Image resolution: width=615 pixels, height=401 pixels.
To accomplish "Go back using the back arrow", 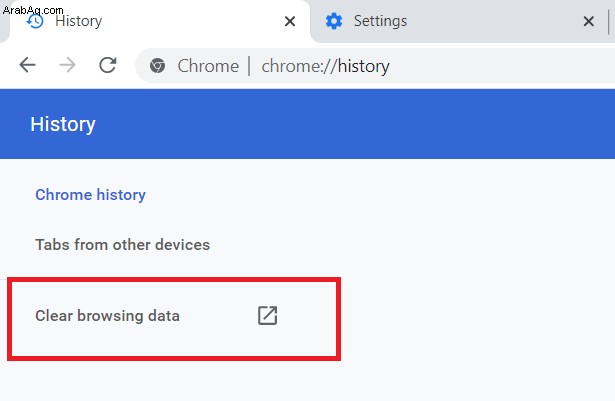I will point(27,65).
